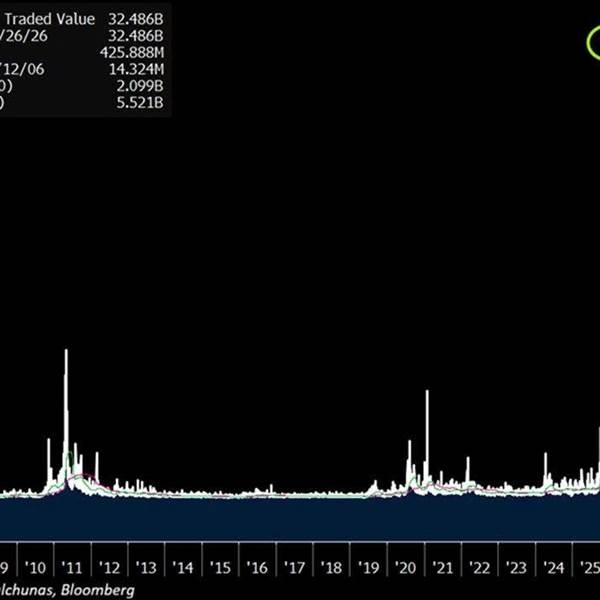Select the '16 year axis label
This screenshot has width=600, height=600.
coord(257,567)
